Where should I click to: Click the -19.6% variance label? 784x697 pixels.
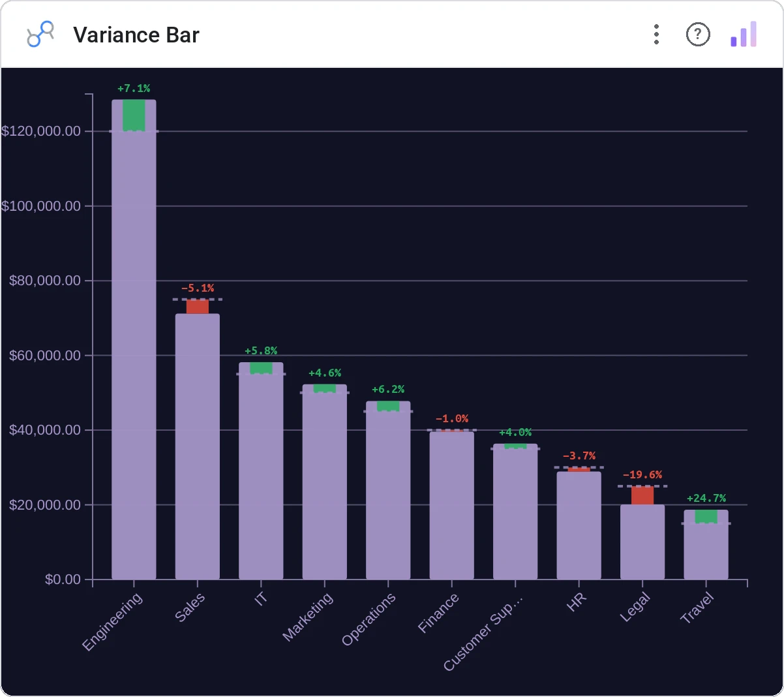point(642,475)
